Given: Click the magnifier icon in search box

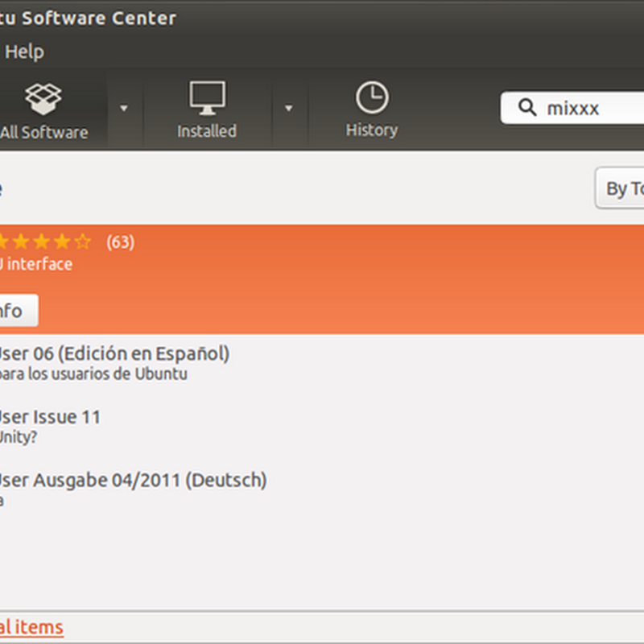Looking at the screenshot, I should tap(527, 108).
